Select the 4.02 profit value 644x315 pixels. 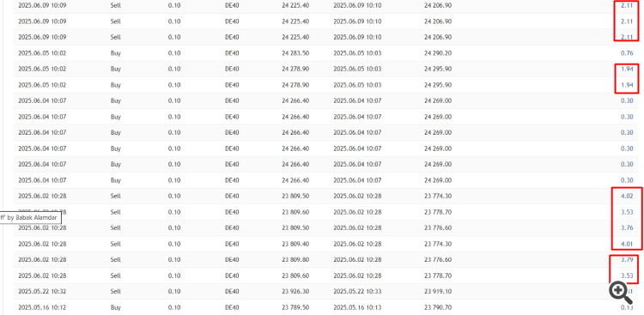(627, 197)
